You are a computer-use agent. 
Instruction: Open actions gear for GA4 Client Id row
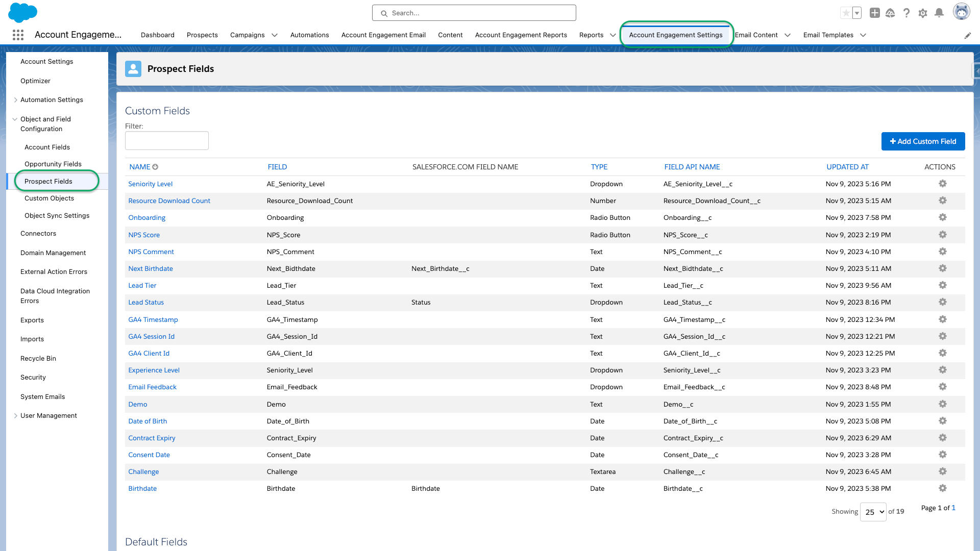(943, 353)
